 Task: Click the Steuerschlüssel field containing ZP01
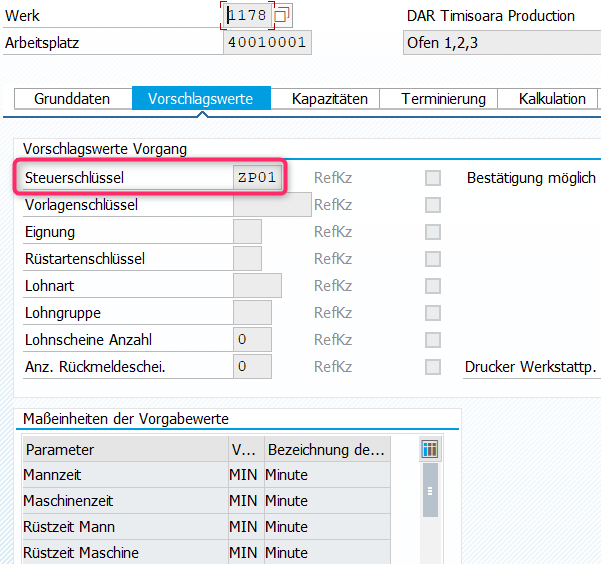258,178
